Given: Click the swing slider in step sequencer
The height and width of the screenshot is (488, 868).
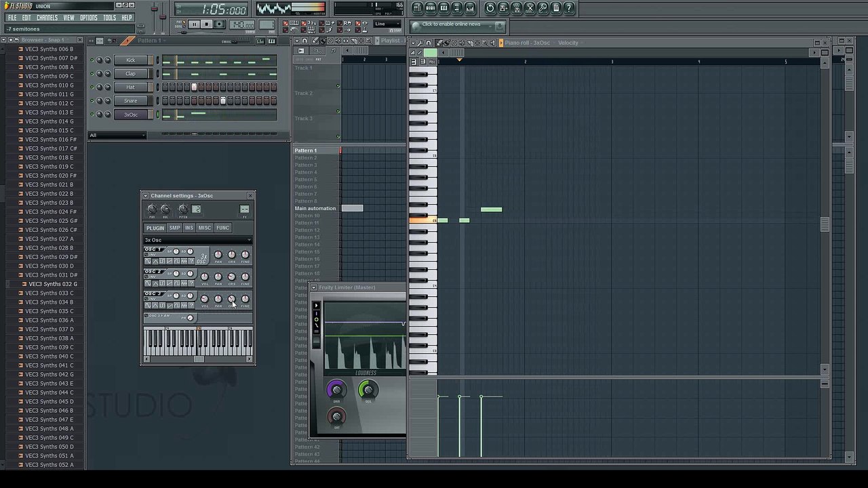Looking at the screenshot, I should tap(241, 41).
